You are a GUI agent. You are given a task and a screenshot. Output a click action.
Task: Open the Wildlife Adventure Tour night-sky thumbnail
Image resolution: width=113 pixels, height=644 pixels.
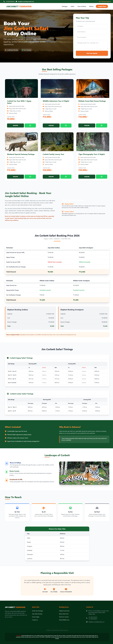tap(57, 88)
